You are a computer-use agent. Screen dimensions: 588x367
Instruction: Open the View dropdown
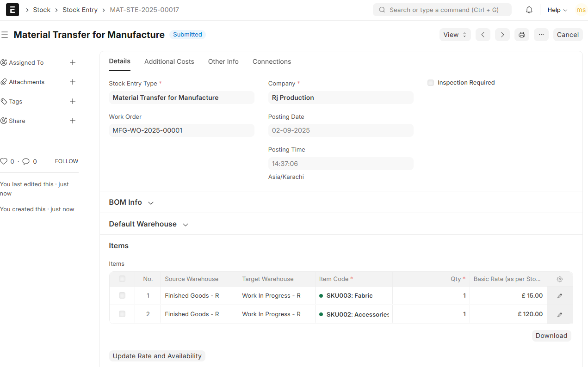[x=454, y=35]
